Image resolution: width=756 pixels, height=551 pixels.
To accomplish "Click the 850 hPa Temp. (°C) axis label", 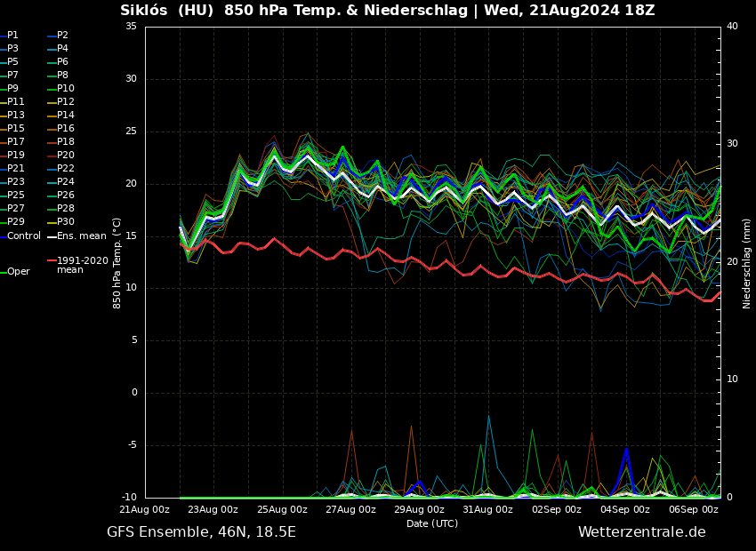I will [117, 262].
